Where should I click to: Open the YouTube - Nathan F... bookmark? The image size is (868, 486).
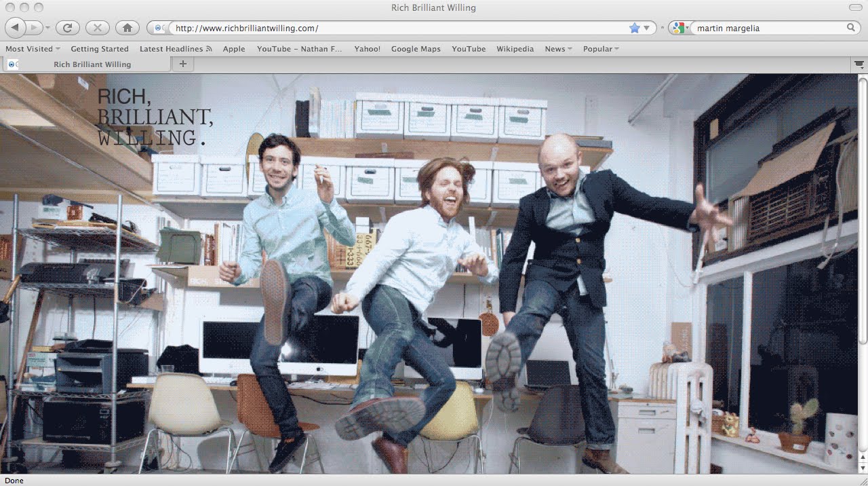coord(300,49)
